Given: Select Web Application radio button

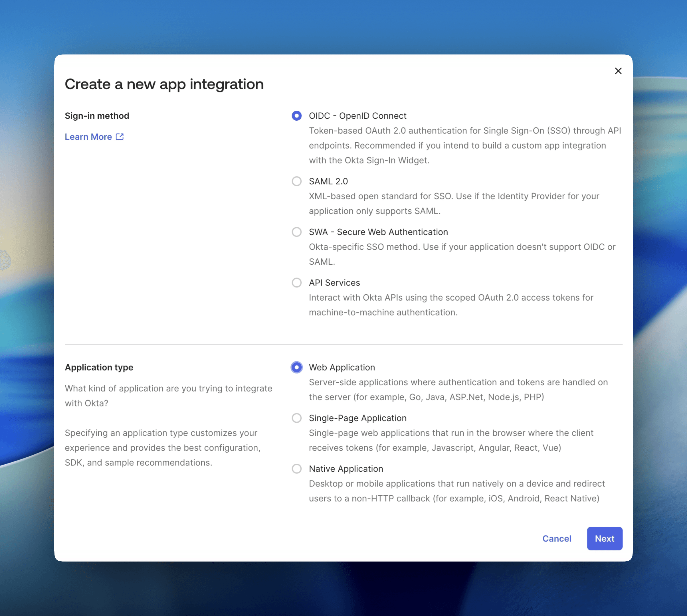Looking at the screenshot, I should [x=297, y=368].
